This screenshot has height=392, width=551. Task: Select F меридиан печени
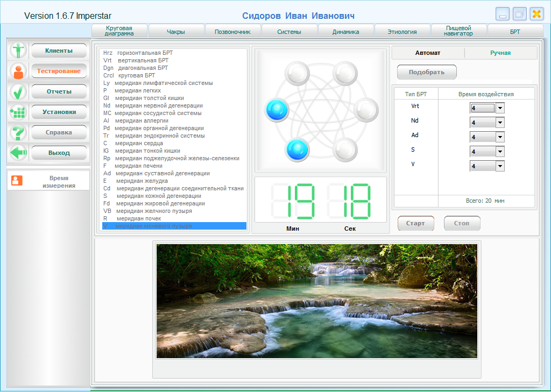pyautogui.click(x=174, y=166)
